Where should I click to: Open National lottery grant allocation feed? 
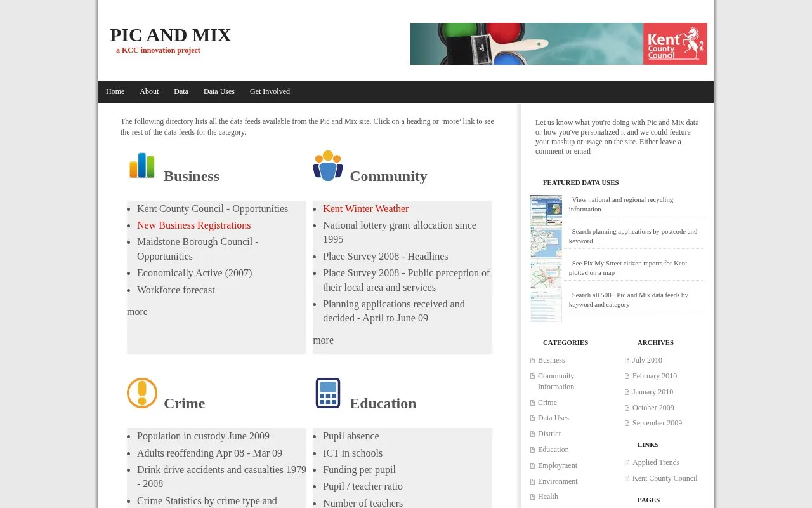400,232
